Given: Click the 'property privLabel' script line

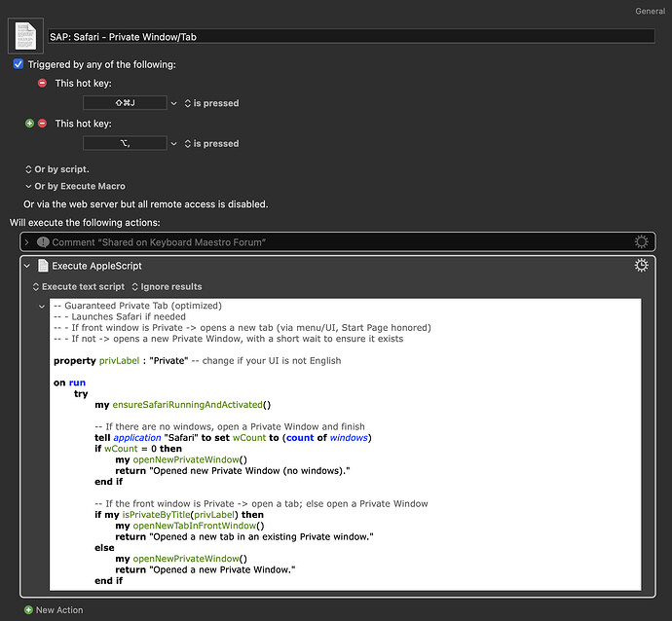Looking at the screenshot, I should click(x=197, y=360).
